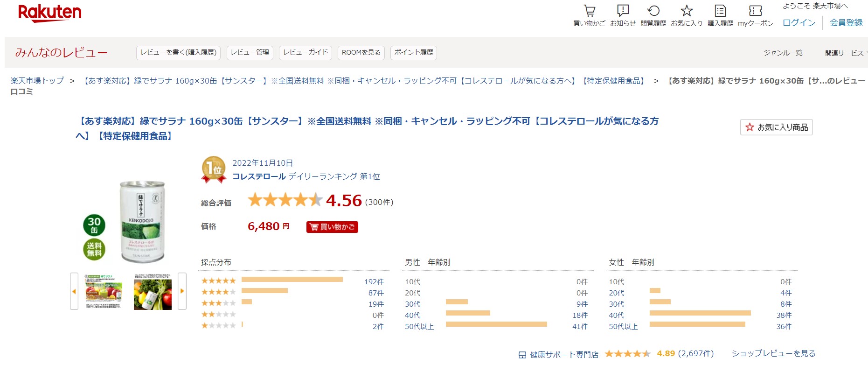Open the product title link 緑でサラナ 160g×30缶
The height and width of the screenshot is (365, 868).
point(367,128)
